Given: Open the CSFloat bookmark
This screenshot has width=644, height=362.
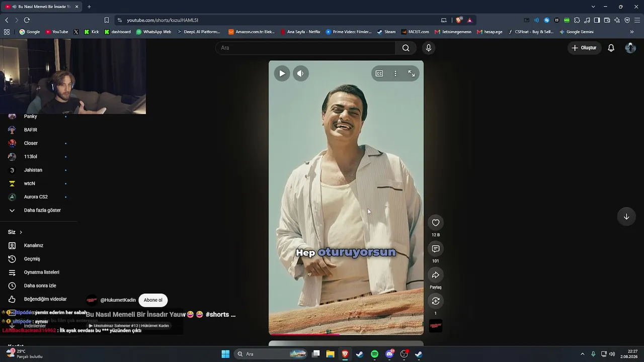Looking at the screenshot, I should point(531,32).
